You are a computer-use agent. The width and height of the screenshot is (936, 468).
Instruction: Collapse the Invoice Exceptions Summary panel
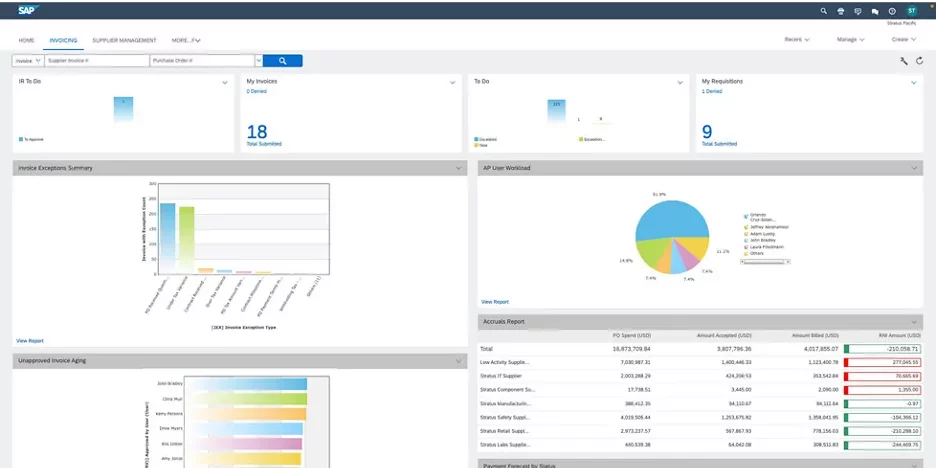click(x=458, y=168)
